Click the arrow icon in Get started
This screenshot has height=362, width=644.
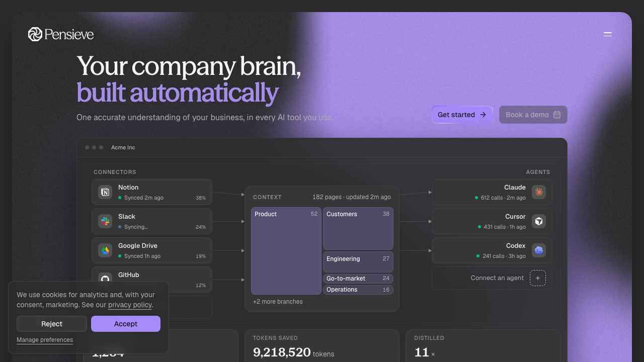[x=483, y=115]
